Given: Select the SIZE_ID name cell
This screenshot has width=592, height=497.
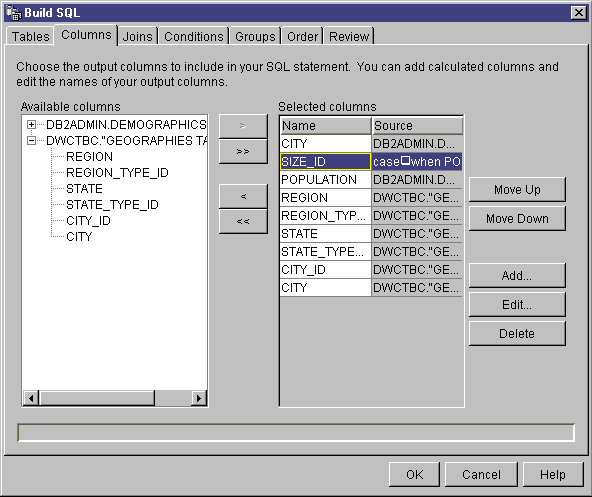Looking at the screenshot, I should click(326, 162).
